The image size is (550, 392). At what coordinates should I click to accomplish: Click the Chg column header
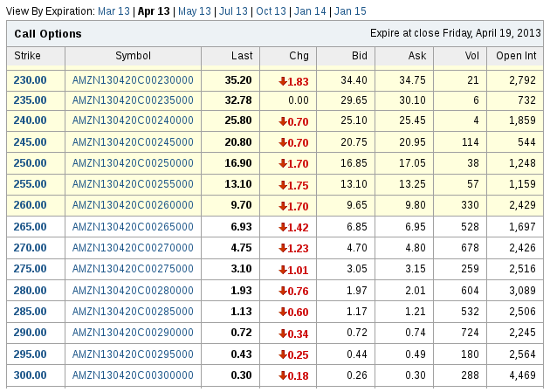pyautogui.click(x=299, y=56)
